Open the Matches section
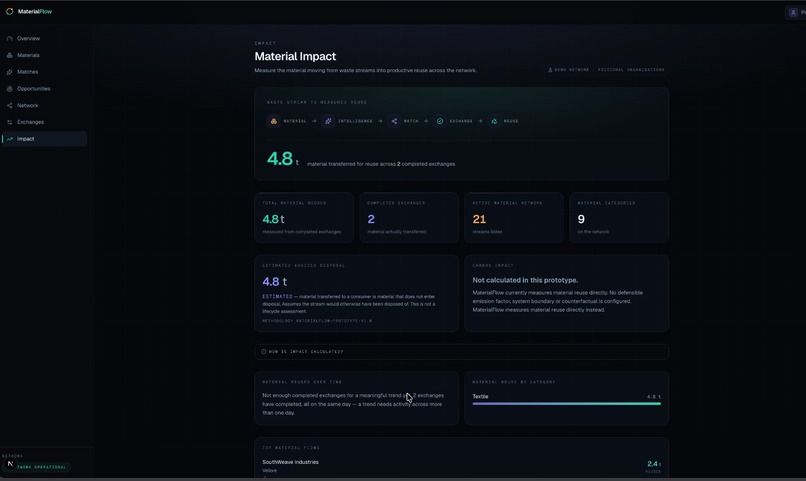Screen dimensions: 806x481 44,72
